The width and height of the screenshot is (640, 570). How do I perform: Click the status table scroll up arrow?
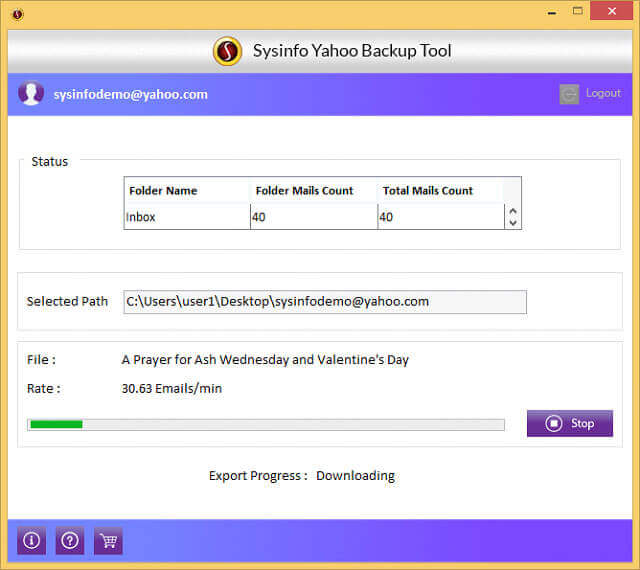513,211
